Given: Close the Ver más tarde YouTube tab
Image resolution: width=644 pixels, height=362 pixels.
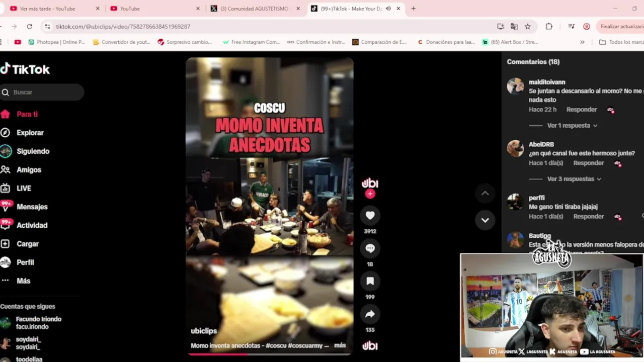Looking at the screenshot, I should click(98, 9).
